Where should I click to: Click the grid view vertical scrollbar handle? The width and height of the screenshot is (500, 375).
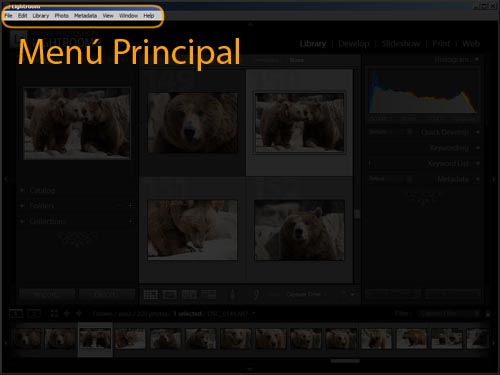(x=357, y=214)
